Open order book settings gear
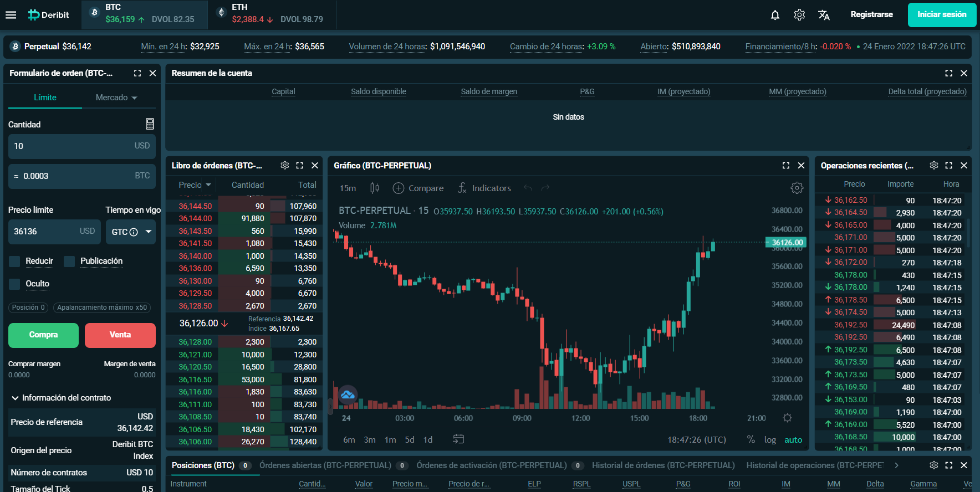 [x=285, y=166]
